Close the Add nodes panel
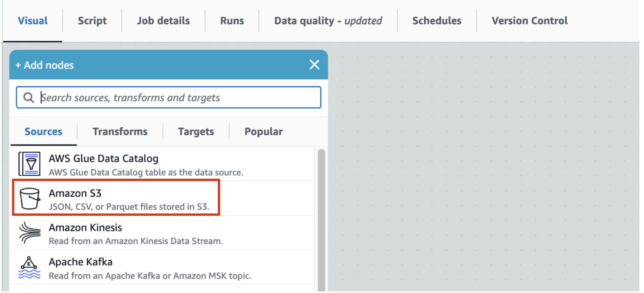The image size is (644, 293). point(314,65)
